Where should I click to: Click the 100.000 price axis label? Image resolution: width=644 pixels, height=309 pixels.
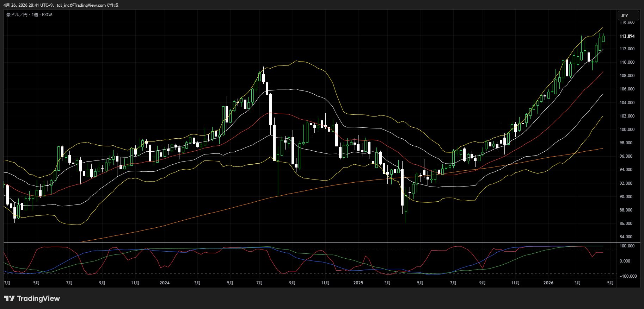pos(627,130)
